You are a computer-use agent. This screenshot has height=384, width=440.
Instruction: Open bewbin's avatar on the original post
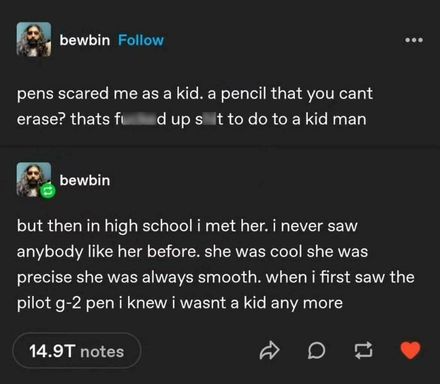(x=34, y=39)
